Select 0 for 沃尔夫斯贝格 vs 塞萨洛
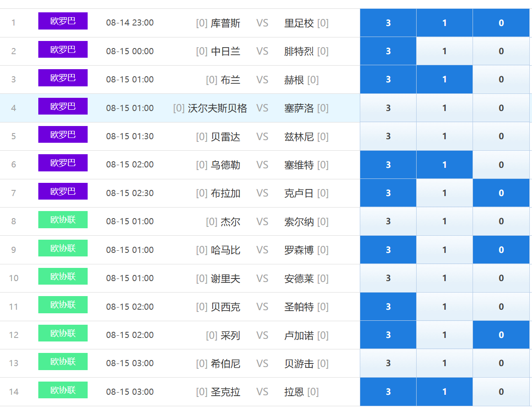This screenshot has height=408, width=532. (501, 108)
